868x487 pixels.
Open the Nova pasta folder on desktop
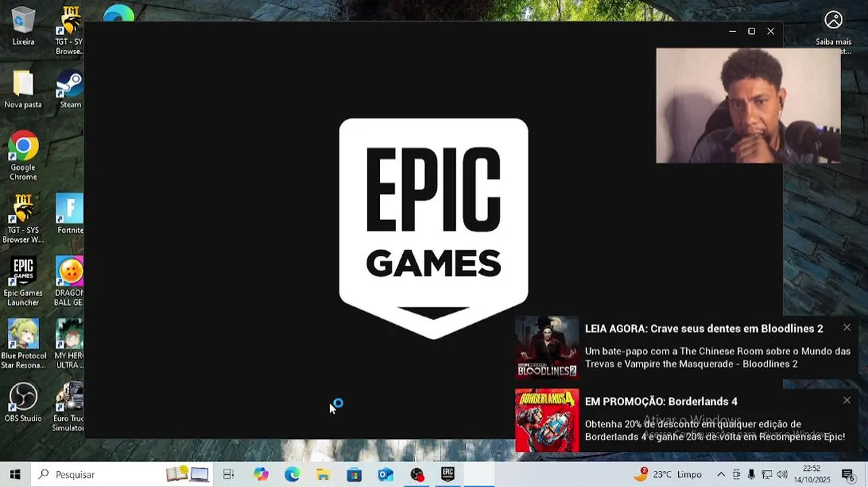coord(23,89)
